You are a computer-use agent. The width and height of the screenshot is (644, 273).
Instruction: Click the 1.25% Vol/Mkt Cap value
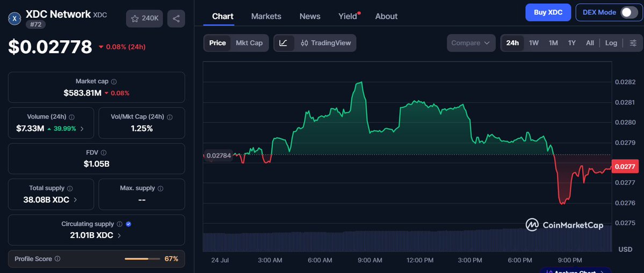pyautogui.click(x=142, y=129)
